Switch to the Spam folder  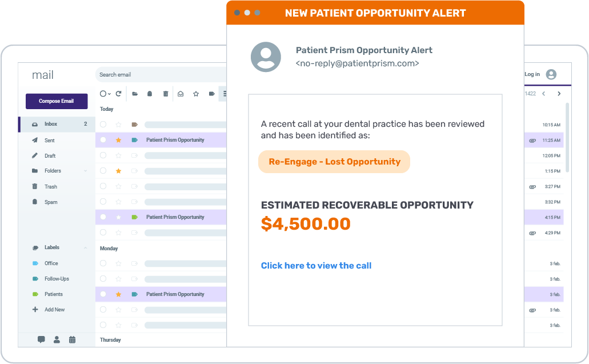51,202
